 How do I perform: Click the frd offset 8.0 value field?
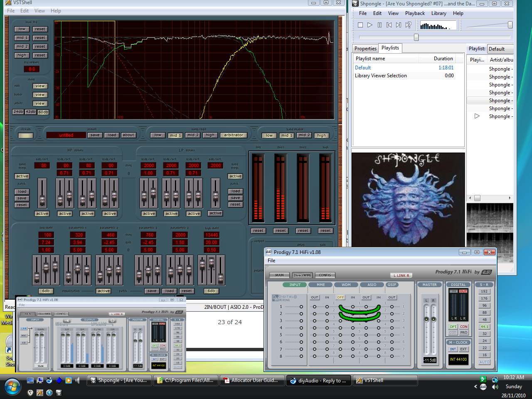click(x=32, y=69)
